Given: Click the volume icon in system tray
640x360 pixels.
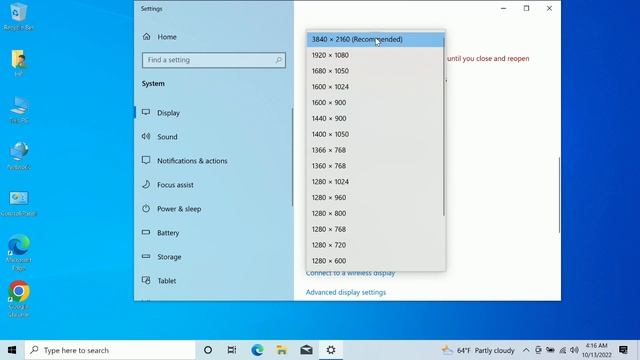Looking at the screenshot, I should point(574,350).
